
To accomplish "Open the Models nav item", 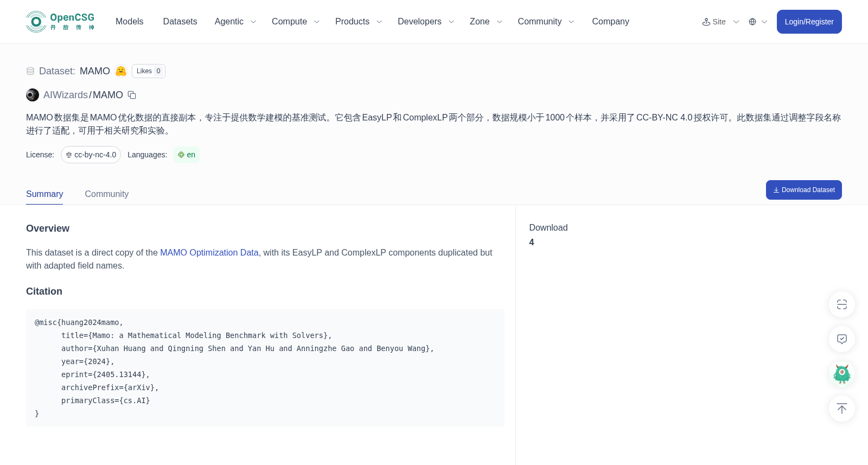I will click(x=130, y=22).
